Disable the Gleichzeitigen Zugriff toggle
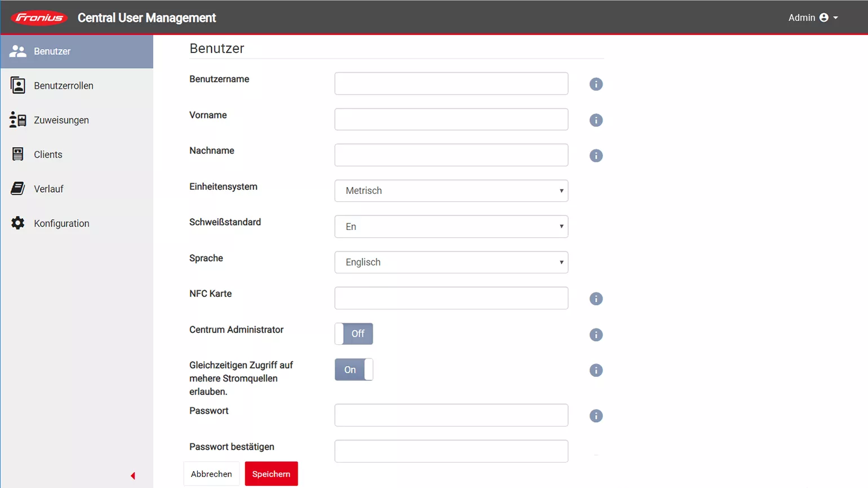 354,370
